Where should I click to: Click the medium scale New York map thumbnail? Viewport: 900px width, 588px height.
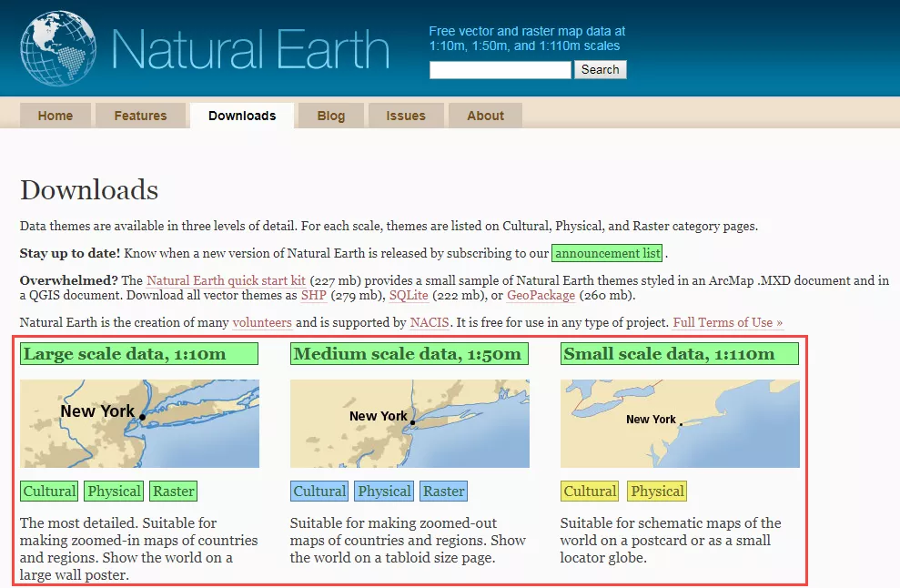click(x=410, y=424)
